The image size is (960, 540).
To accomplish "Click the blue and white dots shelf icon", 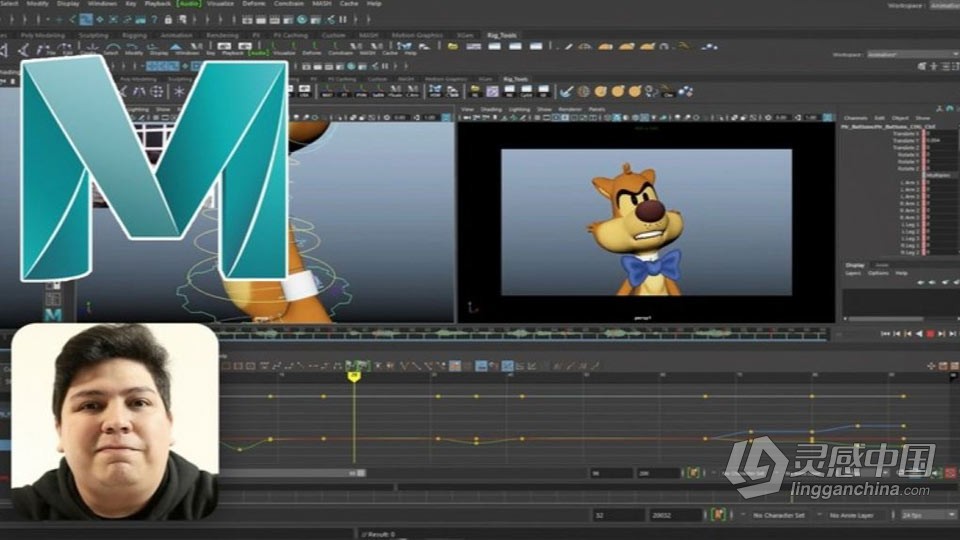I will click(686, 91).
